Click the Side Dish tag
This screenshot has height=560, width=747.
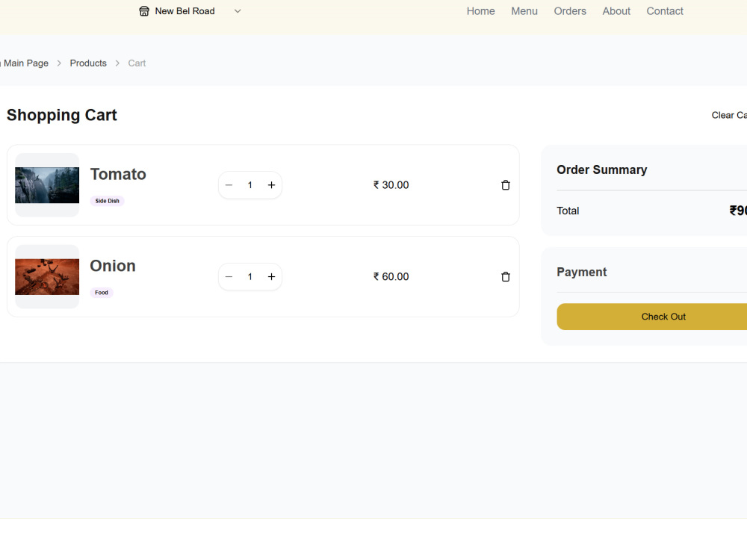(107, 201)
